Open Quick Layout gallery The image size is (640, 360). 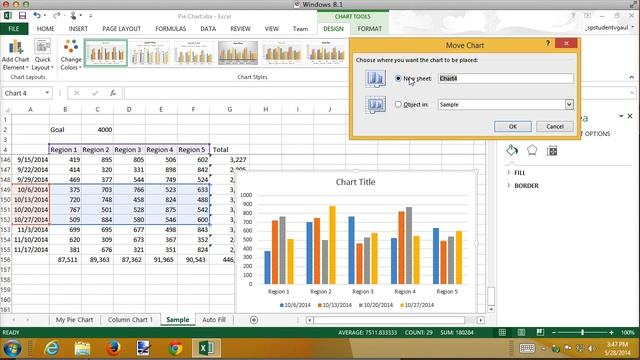click(42, 55)
